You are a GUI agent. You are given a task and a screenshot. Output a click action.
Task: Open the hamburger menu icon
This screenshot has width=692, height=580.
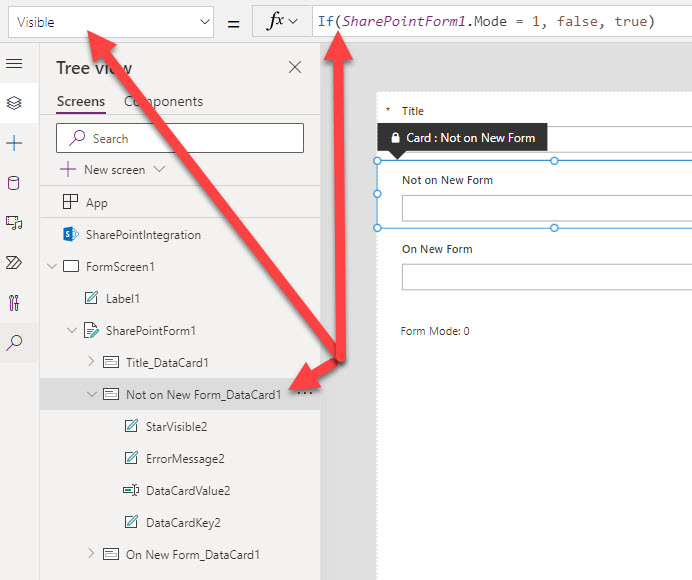click(14, 64)
